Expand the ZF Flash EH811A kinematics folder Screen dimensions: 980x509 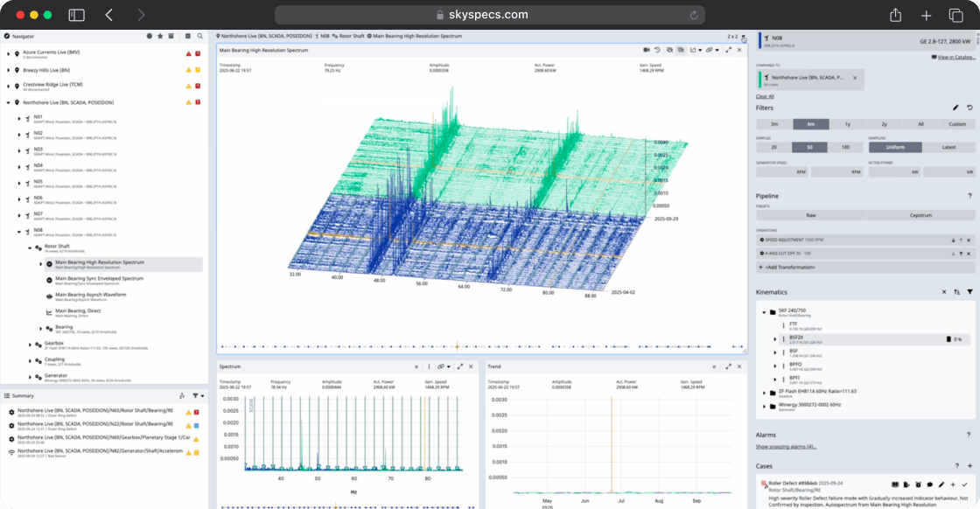pyautogui.click(x=764, y=393)
